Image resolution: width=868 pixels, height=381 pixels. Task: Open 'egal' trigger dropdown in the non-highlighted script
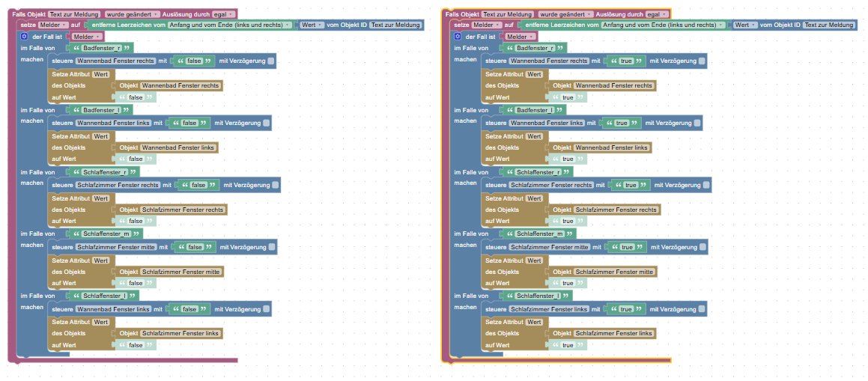(224, 13)
